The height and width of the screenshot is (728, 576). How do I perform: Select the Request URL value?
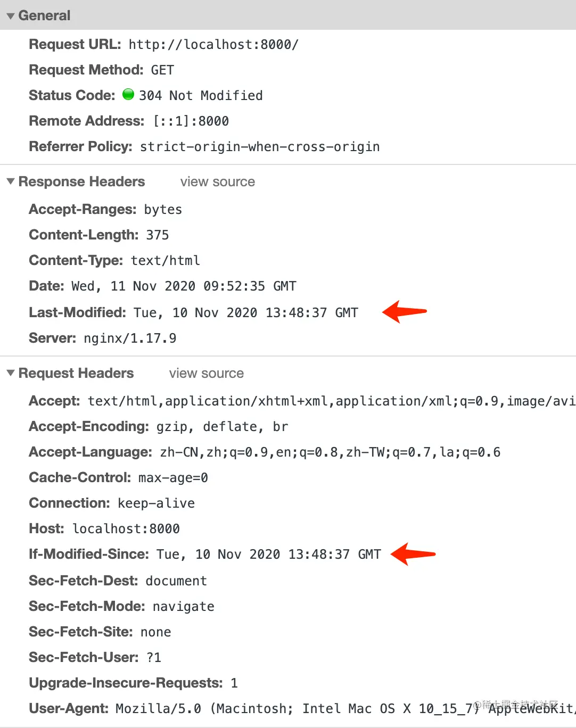click(x=213, y=45)
